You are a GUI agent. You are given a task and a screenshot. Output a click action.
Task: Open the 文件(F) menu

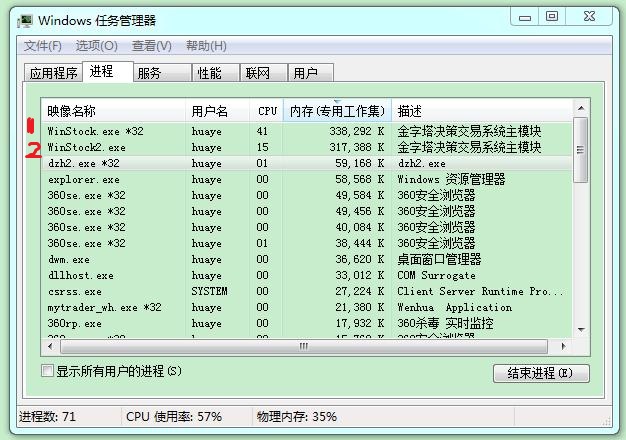(42, 46)
